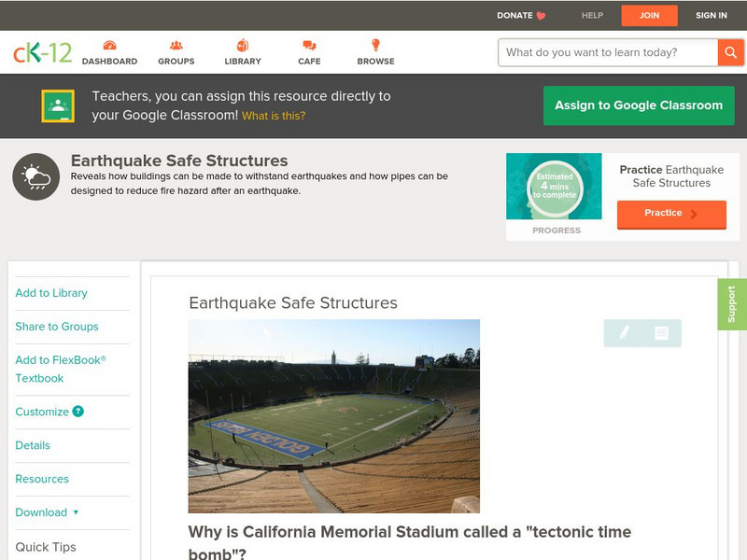This screenshot has width=747, height=560.
Task: Open the Library icon
Action: [x=243, y=46]
